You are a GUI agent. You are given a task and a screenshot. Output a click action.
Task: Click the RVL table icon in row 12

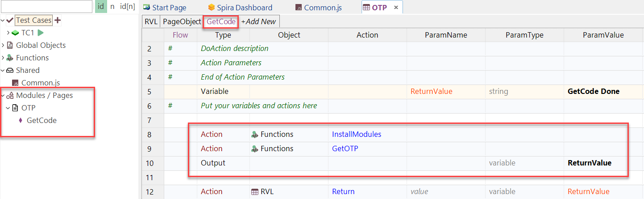click(254, 191)
